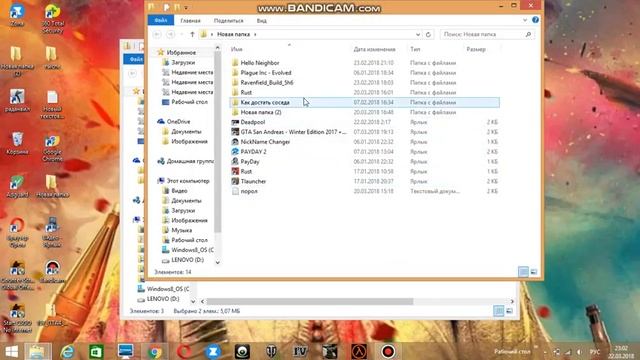This screenshot has width=640, height=360.
Task: Click Chrome icon in the taskbar
Action: pos(155,351)
